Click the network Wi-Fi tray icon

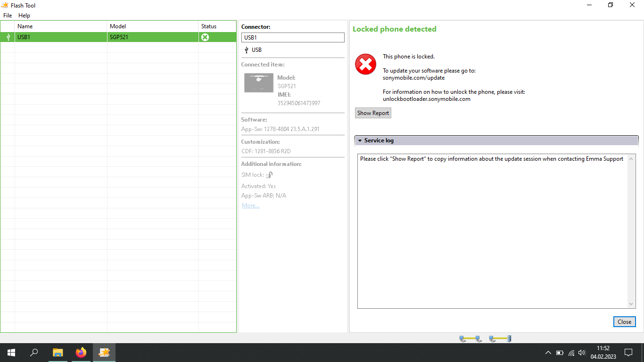point(571,353)
